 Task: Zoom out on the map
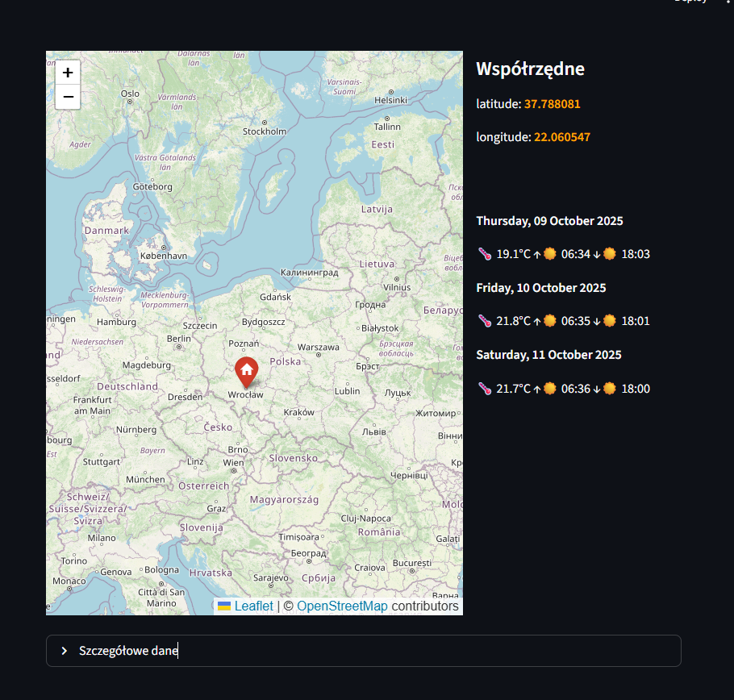click(x=68, y=97)
